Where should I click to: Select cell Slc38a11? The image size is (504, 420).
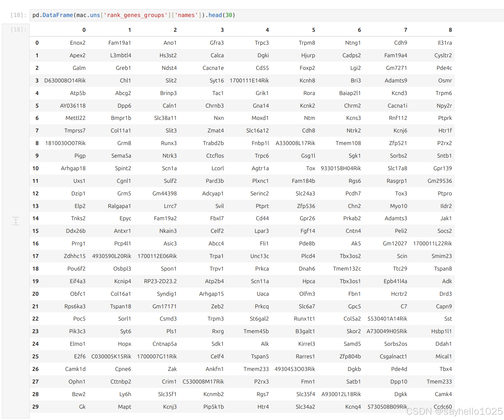[165, 118]
